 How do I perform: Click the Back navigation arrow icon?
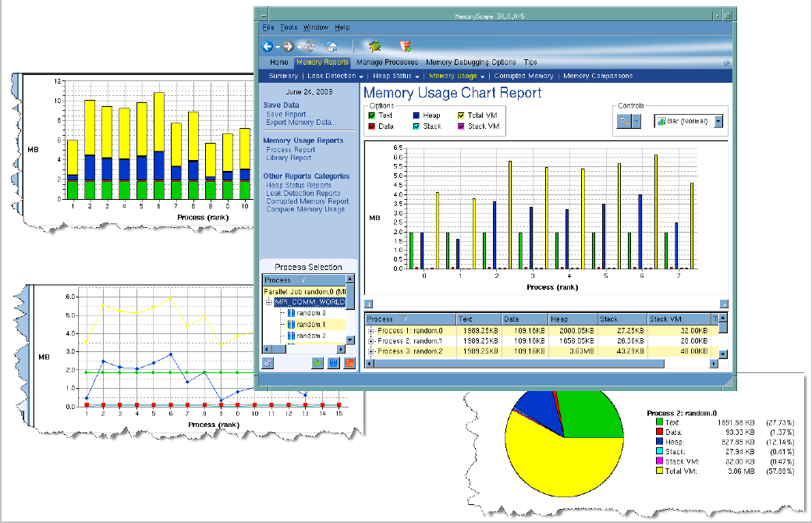(267, 46)
